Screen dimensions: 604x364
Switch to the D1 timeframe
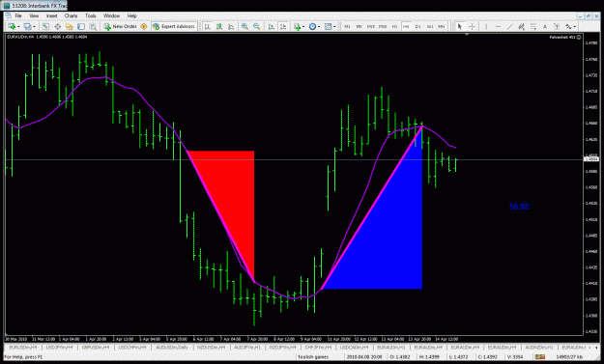tap(417, 26)
